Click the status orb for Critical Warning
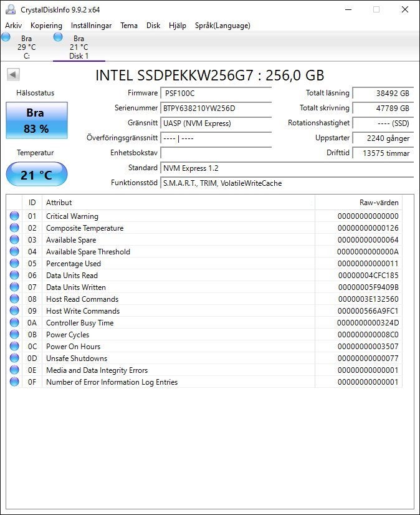The width and height of the screenshot is (420, 515). coord(14,216)
